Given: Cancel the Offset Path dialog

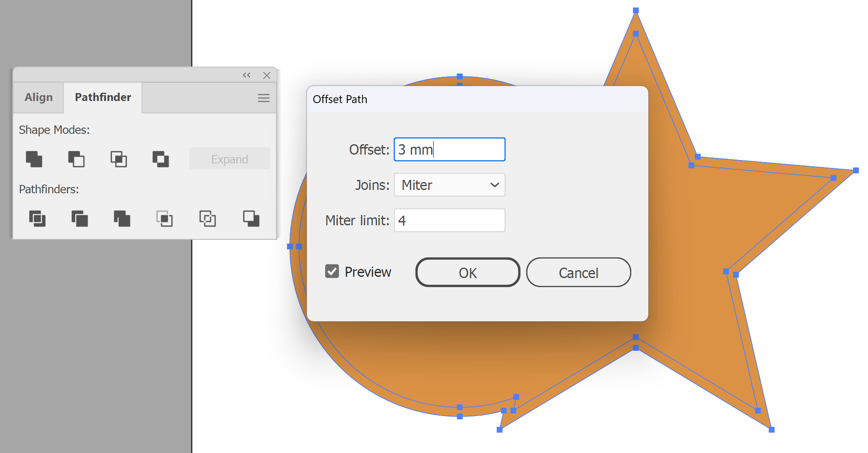Looking at the screenshot, I should [x=579, y=273].
